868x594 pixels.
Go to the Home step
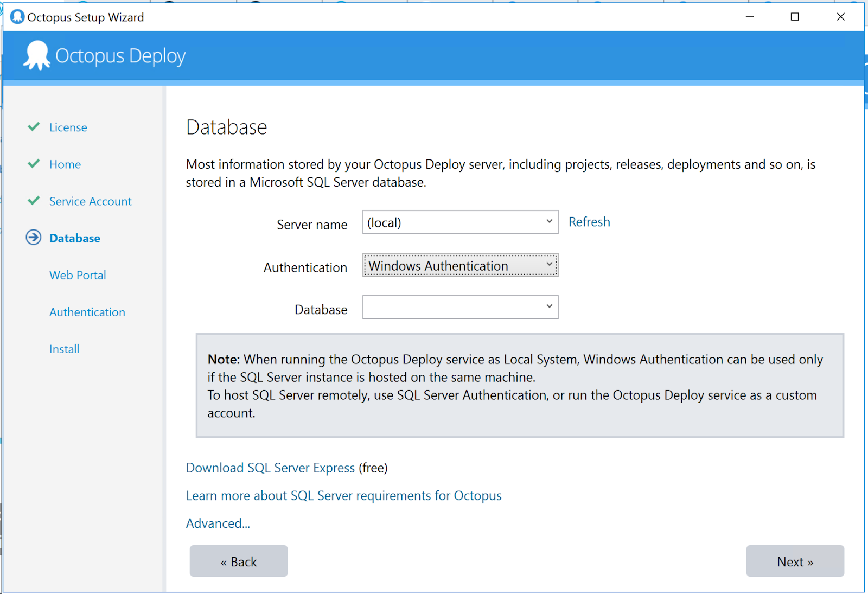65,164
